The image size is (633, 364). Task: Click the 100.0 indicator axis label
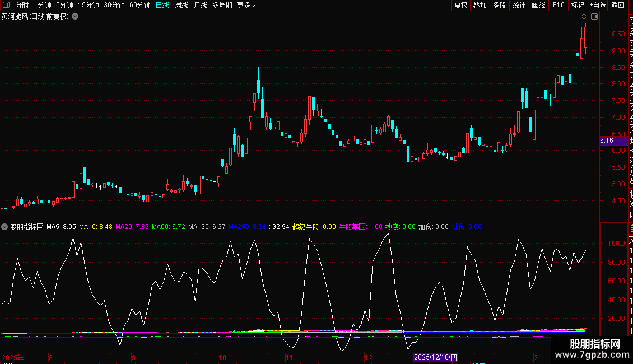pyautogui.click(x=616, y=244)
